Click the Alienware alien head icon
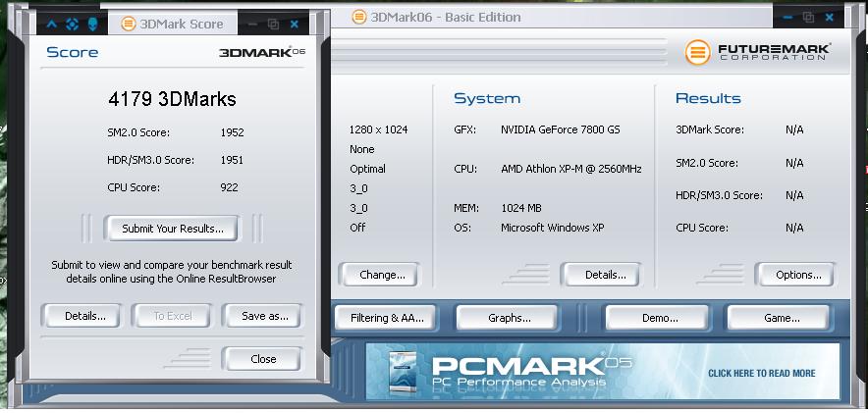 click(92, 24)
